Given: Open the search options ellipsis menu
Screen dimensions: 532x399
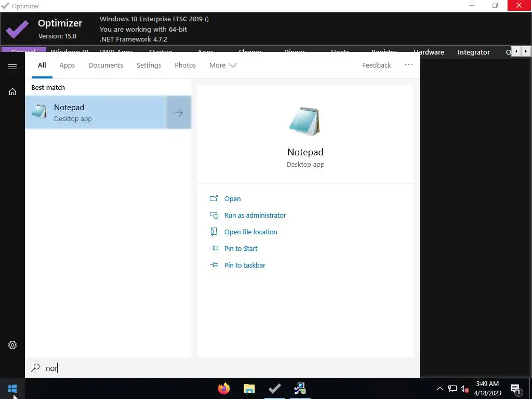Looking at the screenshot, I should click(408, 64).
